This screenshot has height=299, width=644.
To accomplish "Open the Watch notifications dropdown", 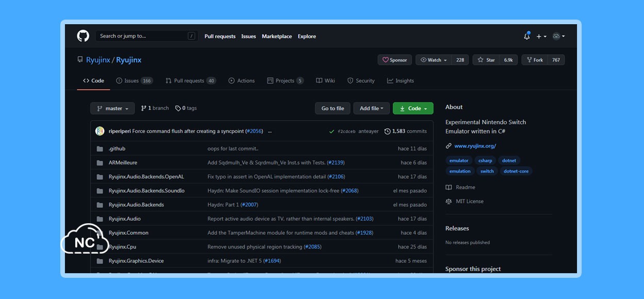I will (434, 60).
